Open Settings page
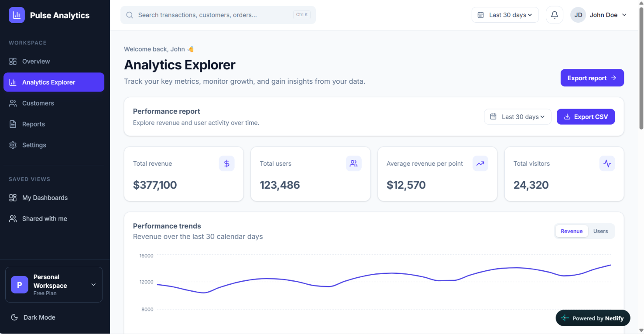 54,145
